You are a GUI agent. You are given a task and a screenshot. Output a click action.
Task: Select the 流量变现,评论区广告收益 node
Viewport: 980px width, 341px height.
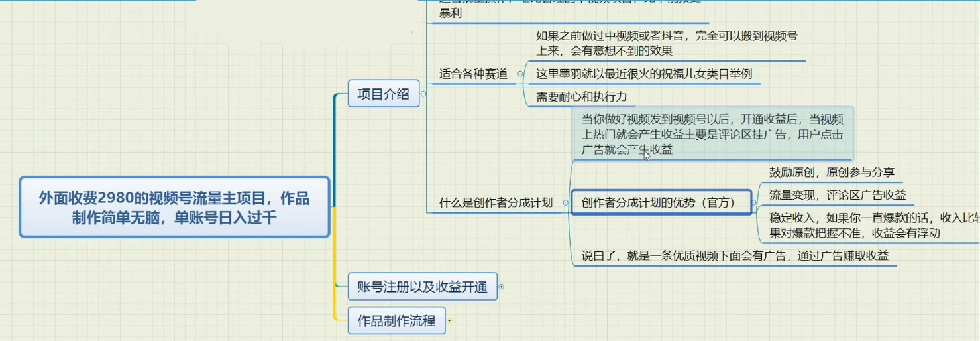pyautogui.click(x=837, y=195)
